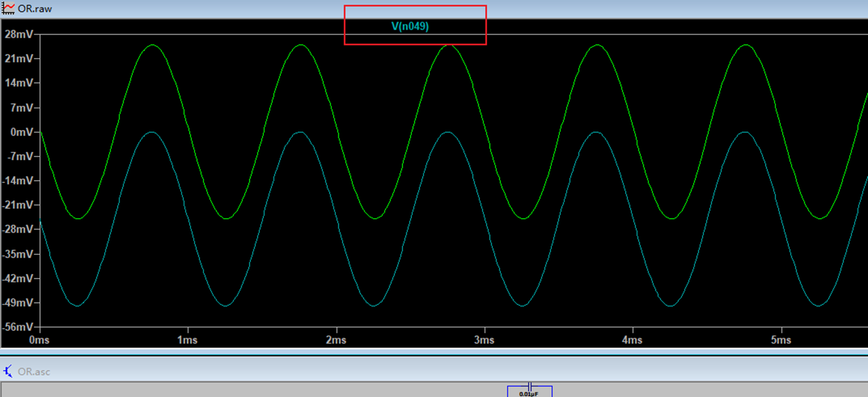Select the OR.raw window title
Viewport: 868px width, 397px height.
point(35,9)
